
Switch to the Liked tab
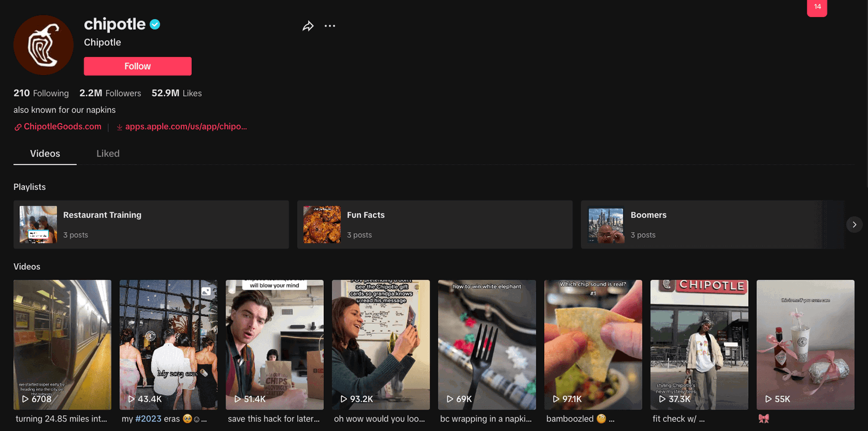pyautogui.click(x=107, y=153)
